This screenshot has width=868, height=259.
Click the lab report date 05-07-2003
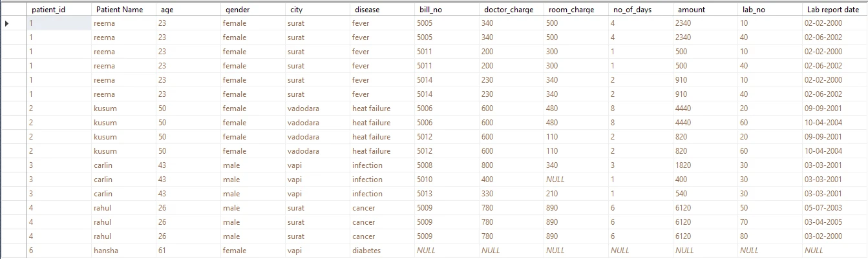coord(823,208)
